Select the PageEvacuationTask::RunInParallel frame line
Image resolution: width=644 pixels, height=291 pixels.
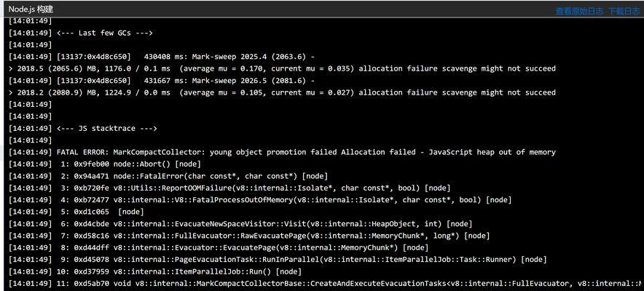(278, 260)
